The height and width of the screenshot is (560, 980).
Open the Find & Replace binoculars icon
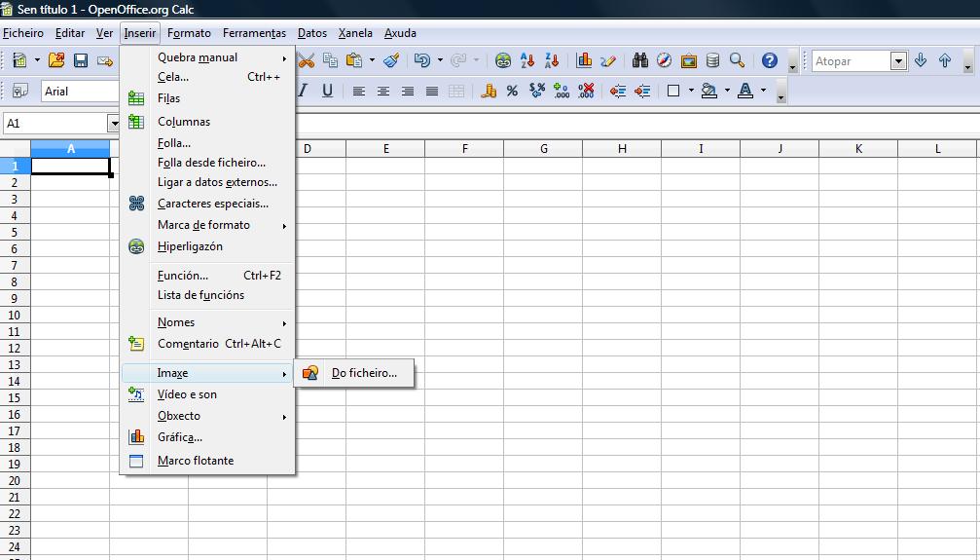click(x=639, y=61)
